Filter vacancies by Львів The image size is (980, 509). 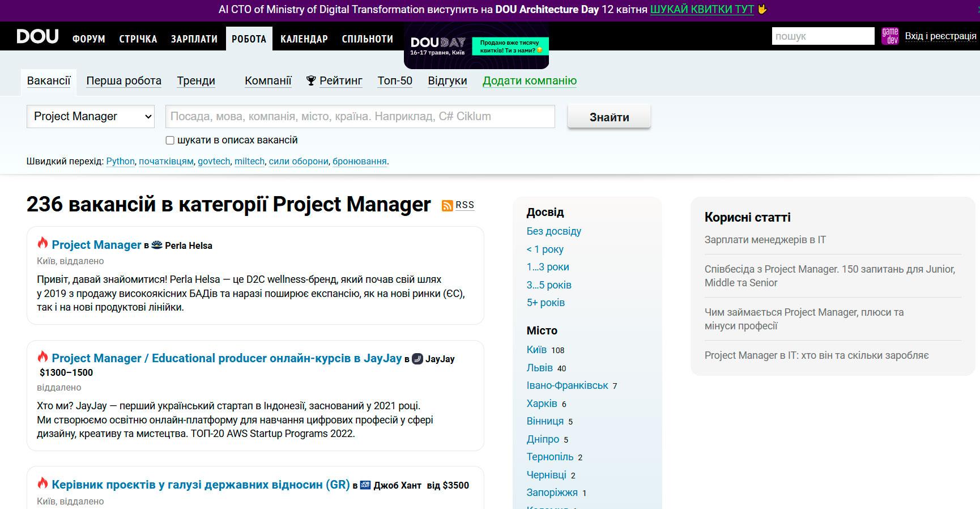click(x=539, y=368)
